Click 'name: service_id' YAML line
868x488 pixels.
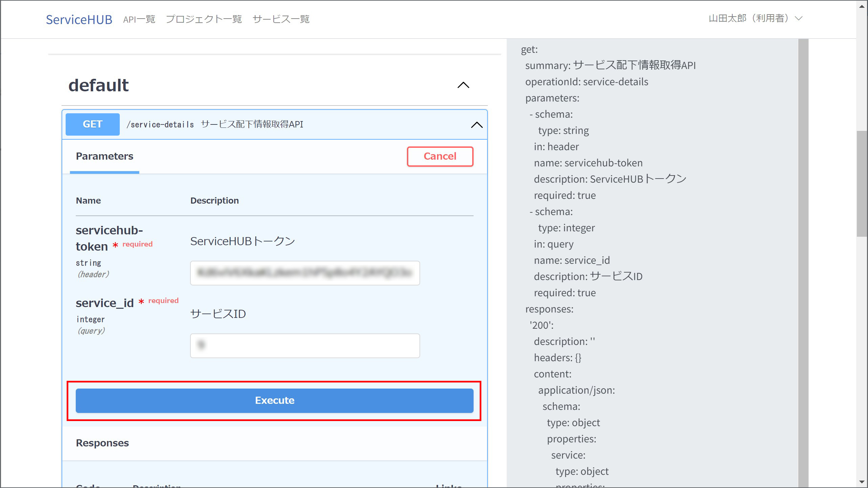click(572, 260)
